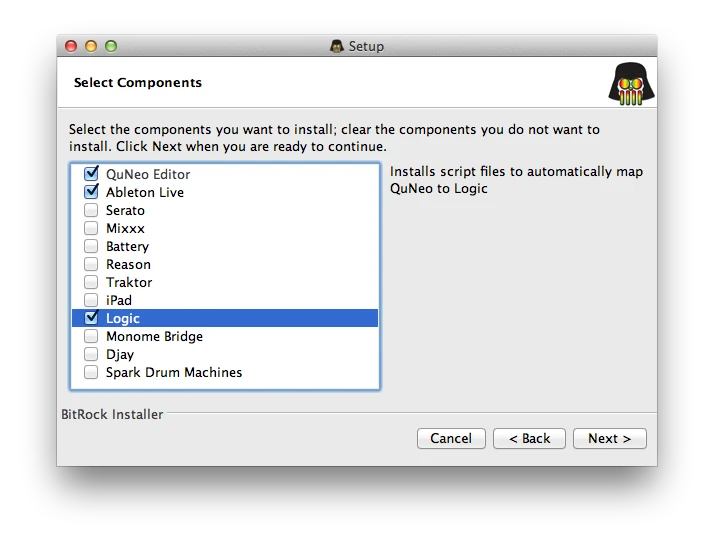Click the Darth Vader helmet installer logo
The image size is (714, 545).
(x=631, y=84)
